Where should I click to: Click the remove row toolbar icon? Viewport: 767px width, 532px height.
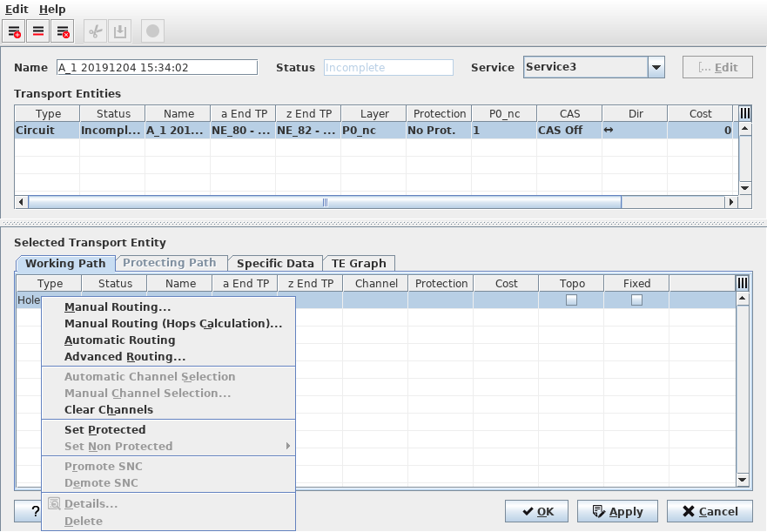click(x=38, y=31)
